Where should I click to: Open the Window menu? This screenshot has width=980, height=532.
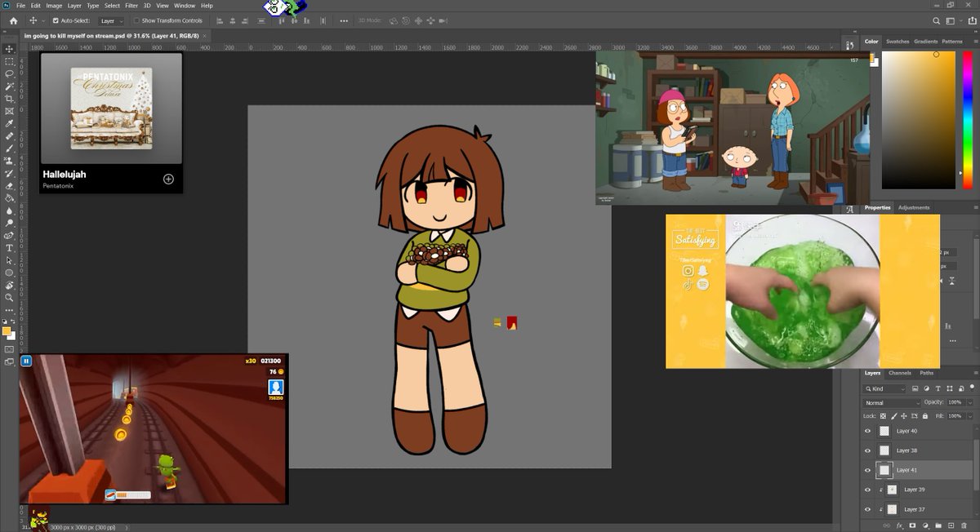pos(185,6)
